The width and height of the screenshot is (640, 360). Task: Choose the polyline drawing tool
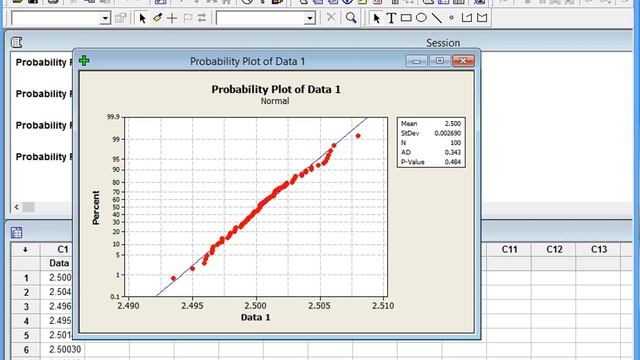(467, 18)
